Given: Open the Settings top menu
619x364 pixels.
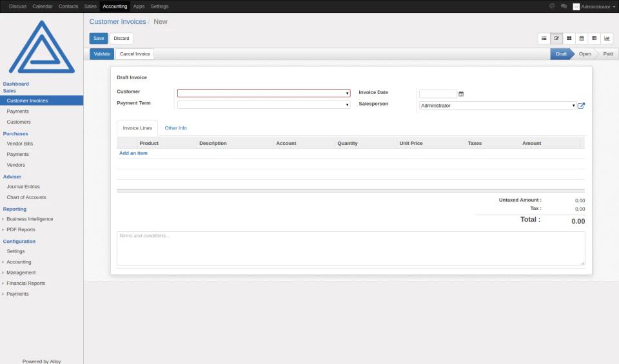Looking at the screenshot, I should [x=159, y=6].
